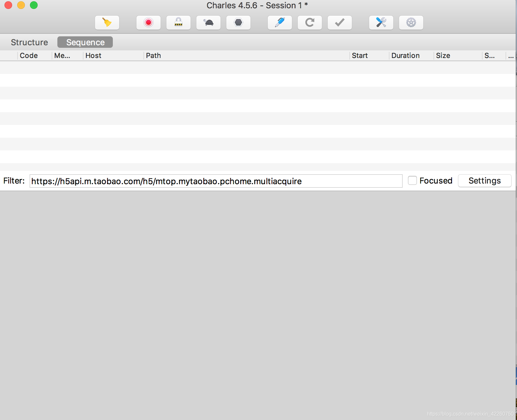Select the Sequence view tab

(x=85, y=42)
